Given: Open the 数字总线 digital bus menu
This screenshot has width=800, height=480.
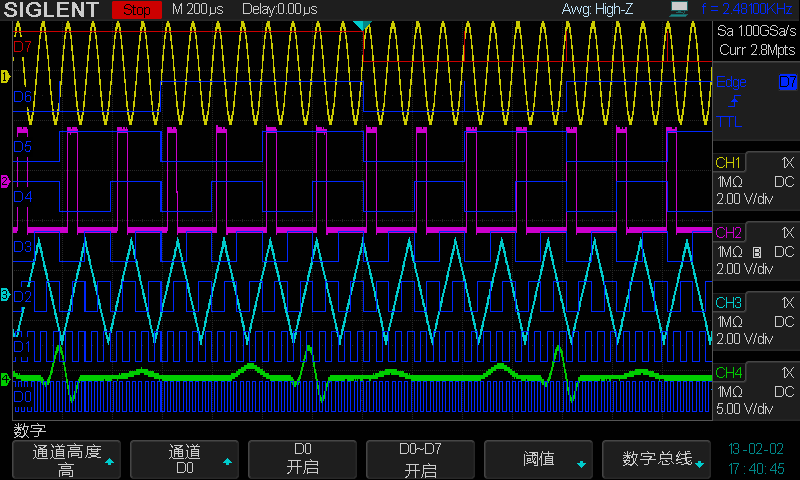Looking at the screenshot, I should point(657,460).
